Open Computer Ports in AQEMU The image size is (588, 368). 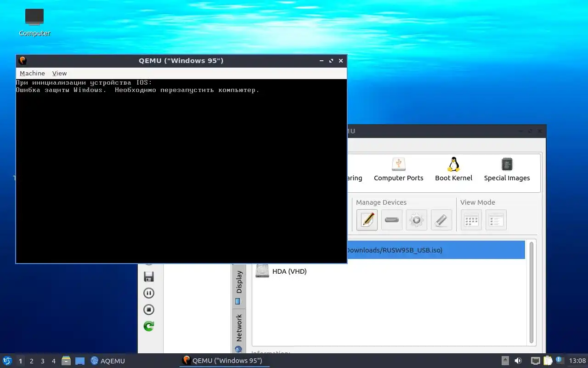398,170
